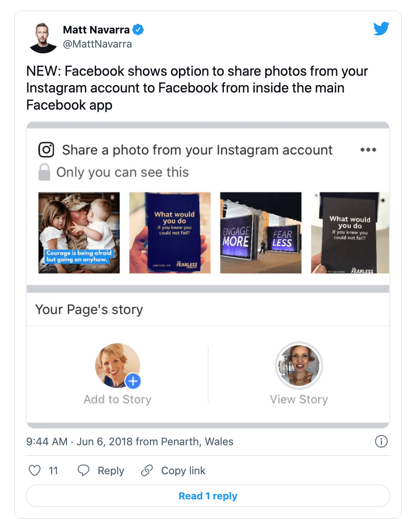Click the blue plus Add to Story badge
The height and width of the screenshot is (532, 416).
pos(133,381)
